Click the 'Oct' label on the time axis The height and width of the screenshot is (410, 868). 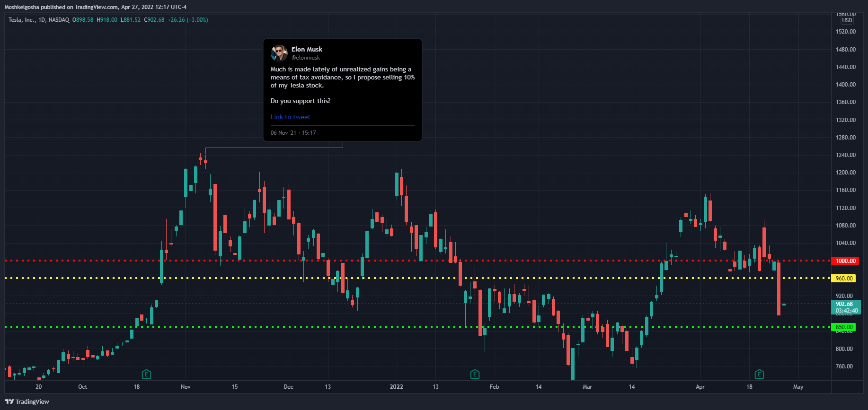tap(82, 387)
